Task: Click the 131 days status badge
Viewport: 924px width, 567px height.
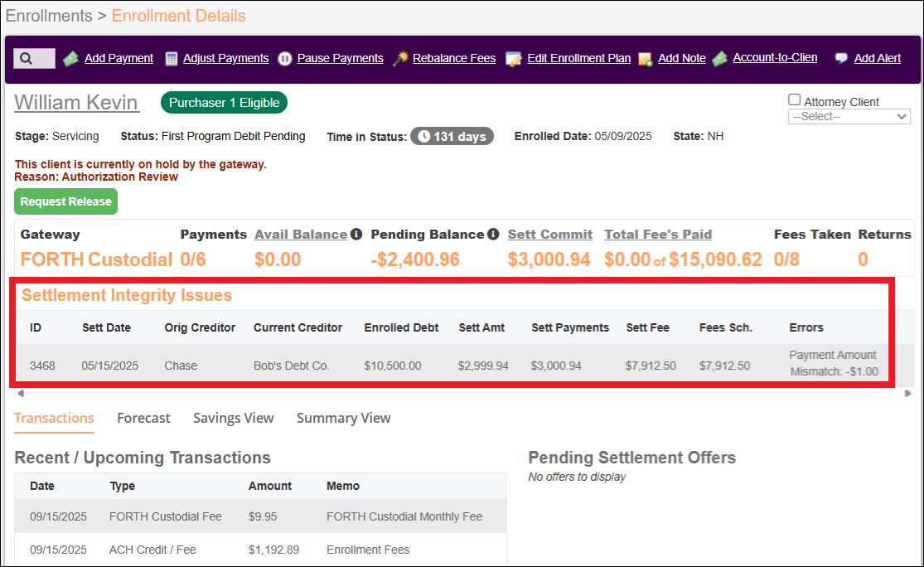Action: pos(452,136)
